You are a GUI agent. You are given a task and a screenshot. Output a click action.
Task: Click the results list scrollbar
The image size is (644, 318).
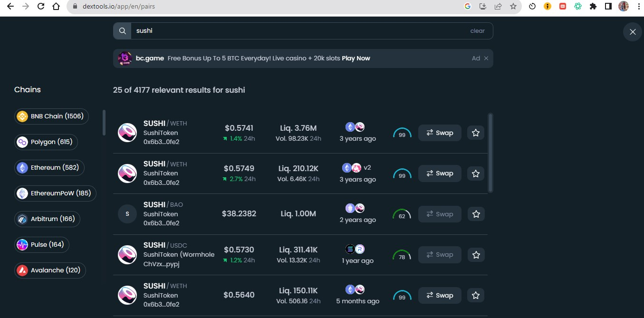(x=490, y=153)
